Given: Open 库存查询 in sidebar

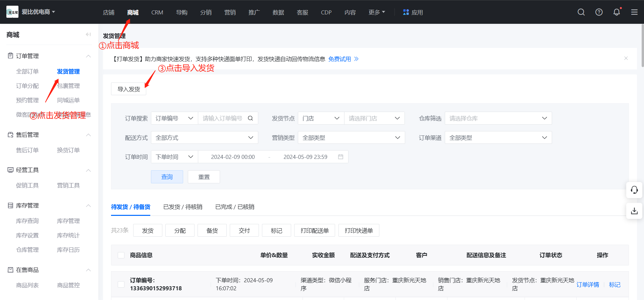Looking at the screenshot, I should pos(28,221).
